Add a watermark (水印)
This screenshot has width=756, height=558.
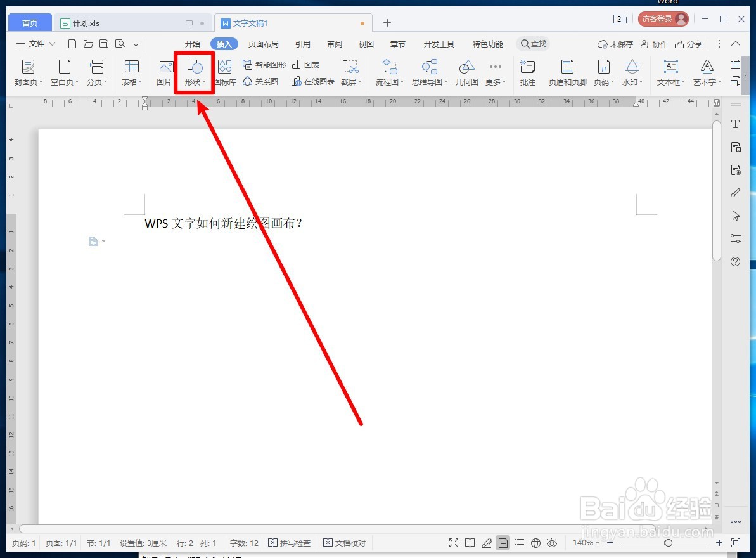pyautogui.click(x=632, y=73)
